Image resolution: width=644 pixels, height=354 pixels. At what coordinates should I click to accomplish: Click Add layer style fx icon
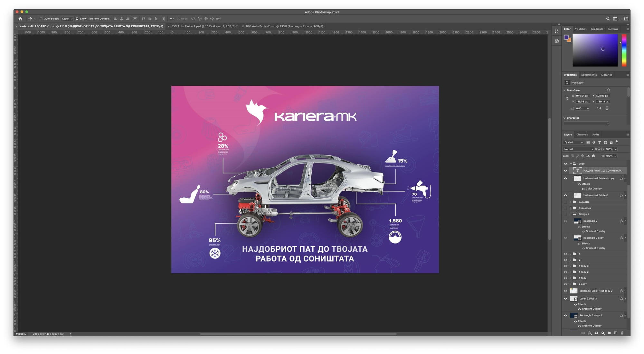point(590,333)
